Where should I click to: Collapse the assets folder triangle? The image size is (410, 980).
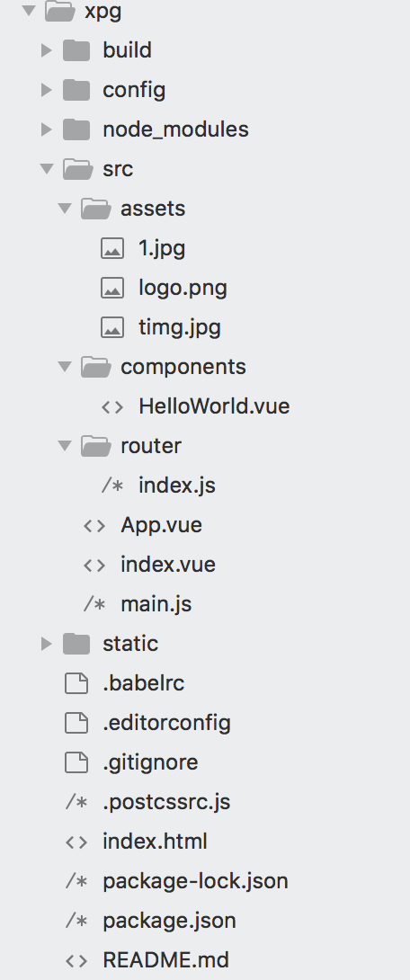[65, 208]
